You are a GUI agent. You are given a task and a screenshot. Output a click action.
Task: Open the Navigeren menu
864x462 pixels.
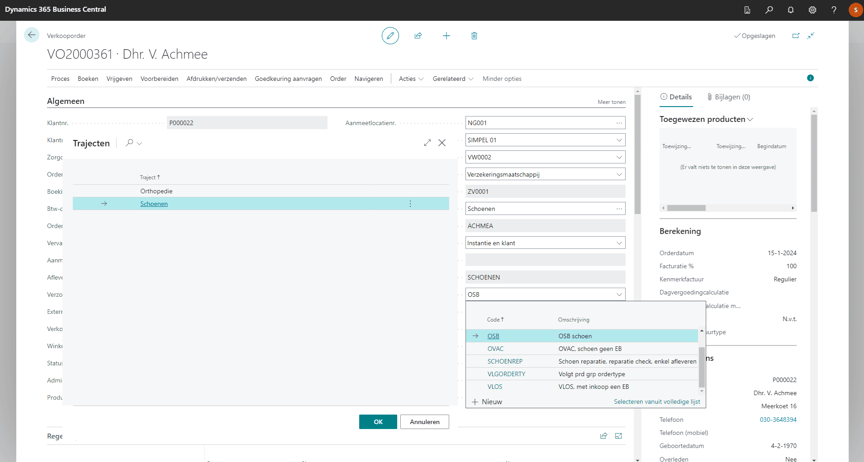click(369, 79)
